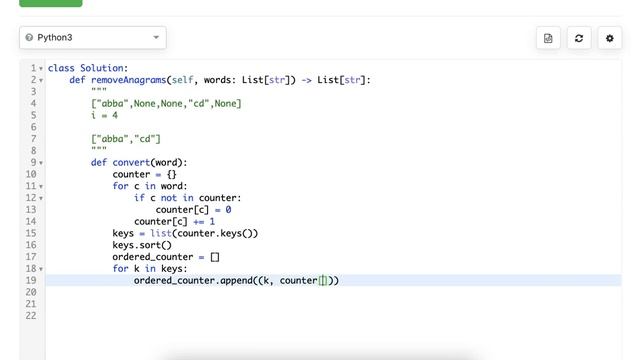Click 'if c not in counter:' line
The height and width of the screenshot is (360, 640).
point(187,198)
